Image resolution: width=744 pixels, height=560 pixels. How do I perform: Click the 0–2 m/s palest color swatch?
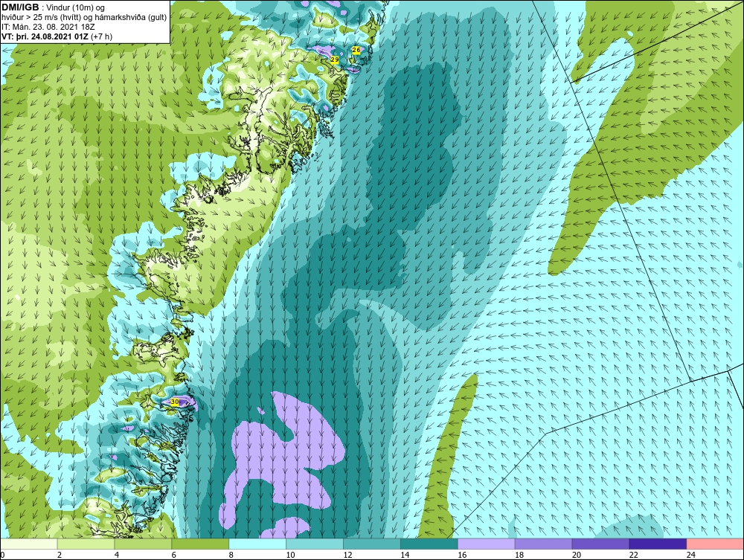pos(29,544)
